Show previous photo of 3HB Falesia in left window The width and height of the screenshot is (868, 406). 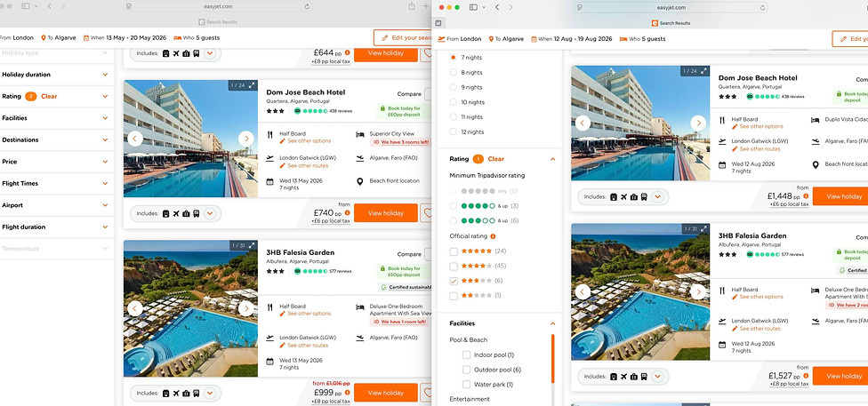pos(135,308)
